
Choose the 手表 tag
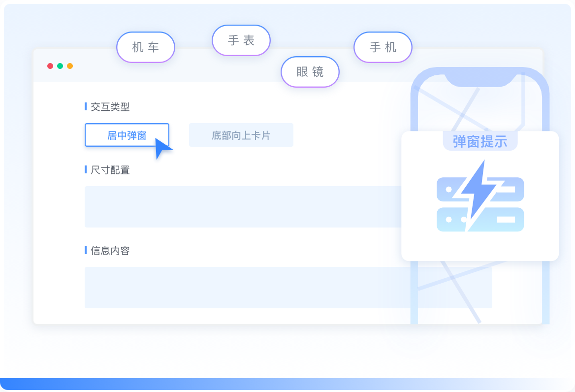tap(241, 40)
